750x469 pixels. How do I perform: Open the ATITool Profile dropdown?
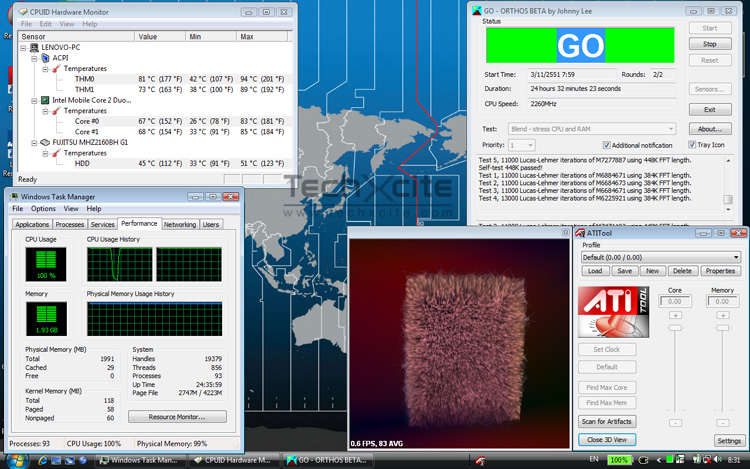coord(661,257)
